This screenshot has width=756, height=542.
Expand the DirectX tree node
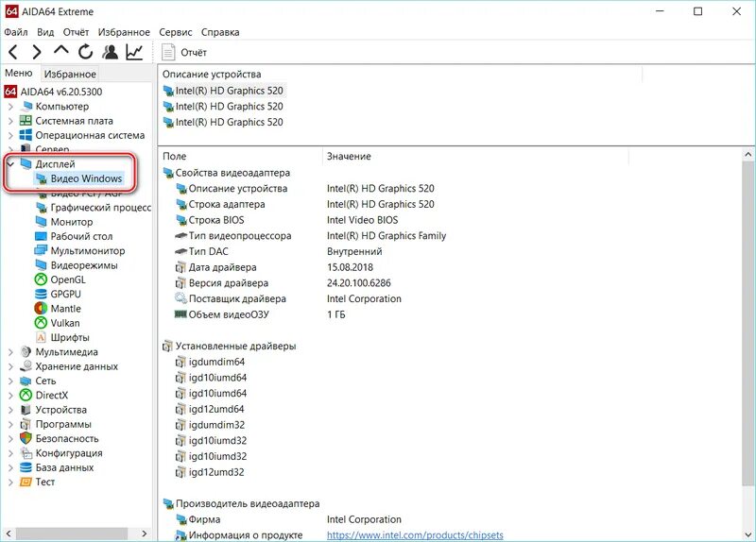click(x=10, y=396)
